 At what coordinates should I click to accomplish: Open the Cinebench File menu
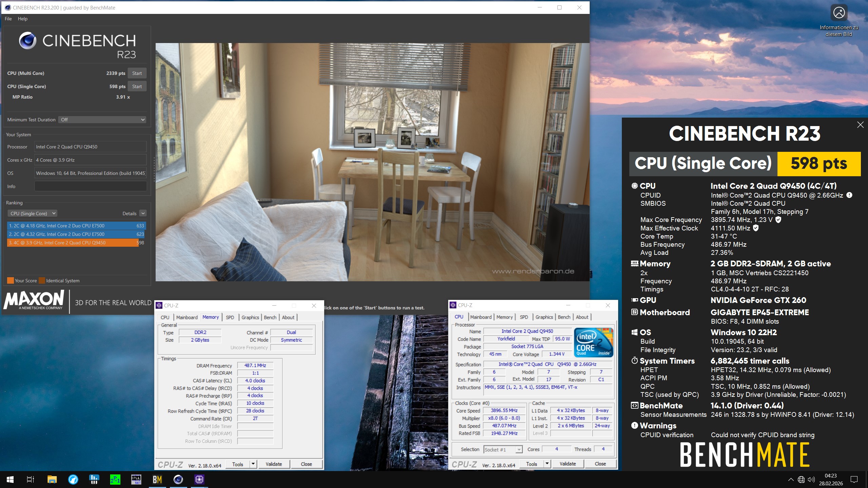click(x=8, y=19)
